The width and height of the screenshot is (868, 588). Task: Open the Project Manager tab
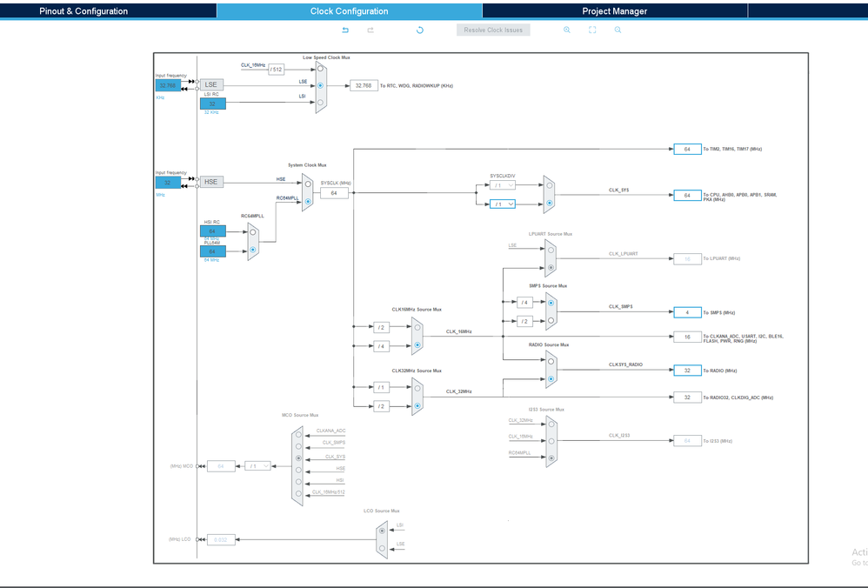click(614, 11)
